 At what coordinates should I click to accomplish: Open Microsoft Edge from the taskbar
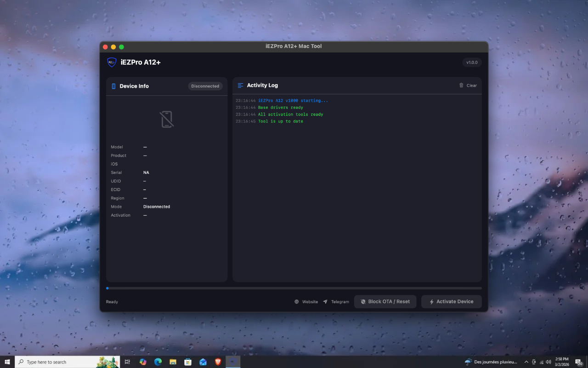tap(158, 362)
